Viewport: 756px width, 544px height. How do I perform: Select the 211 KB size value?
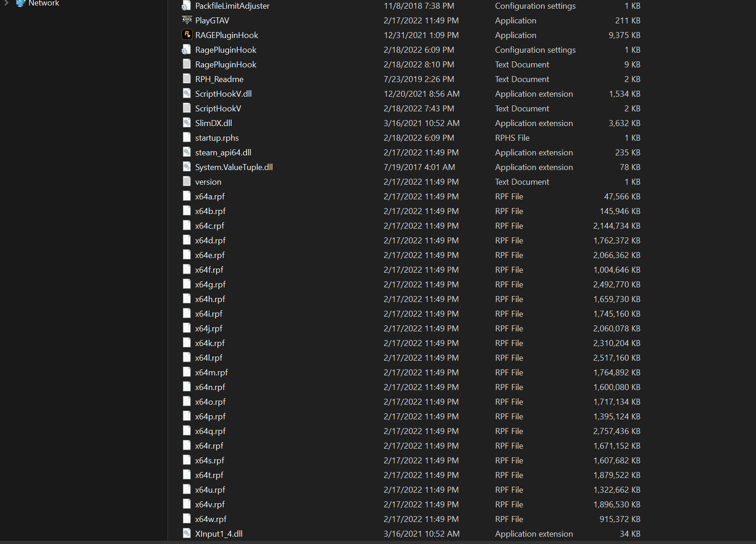point(628,21)
